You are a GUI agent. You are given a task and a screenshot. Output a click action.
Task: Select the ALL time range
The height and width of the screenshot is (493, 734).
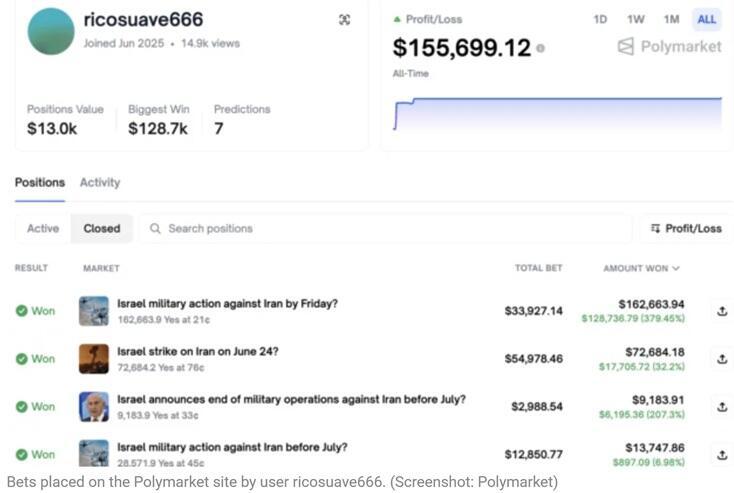[706, 19]
